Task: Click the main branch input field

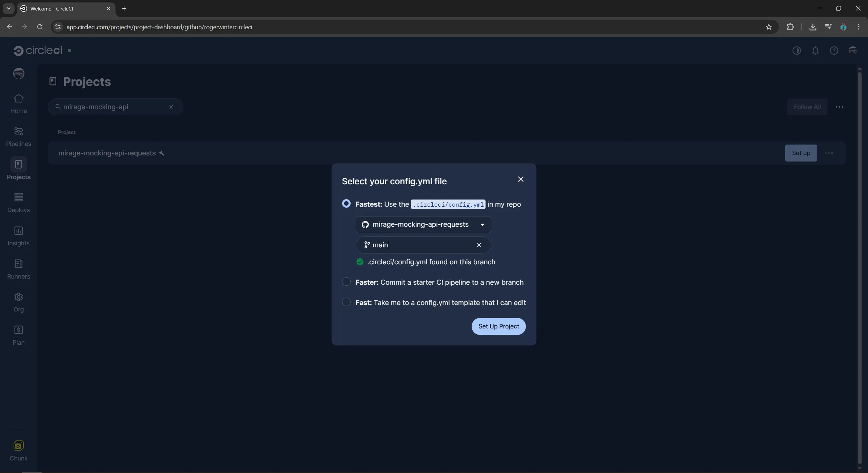Action: [423, 245]
